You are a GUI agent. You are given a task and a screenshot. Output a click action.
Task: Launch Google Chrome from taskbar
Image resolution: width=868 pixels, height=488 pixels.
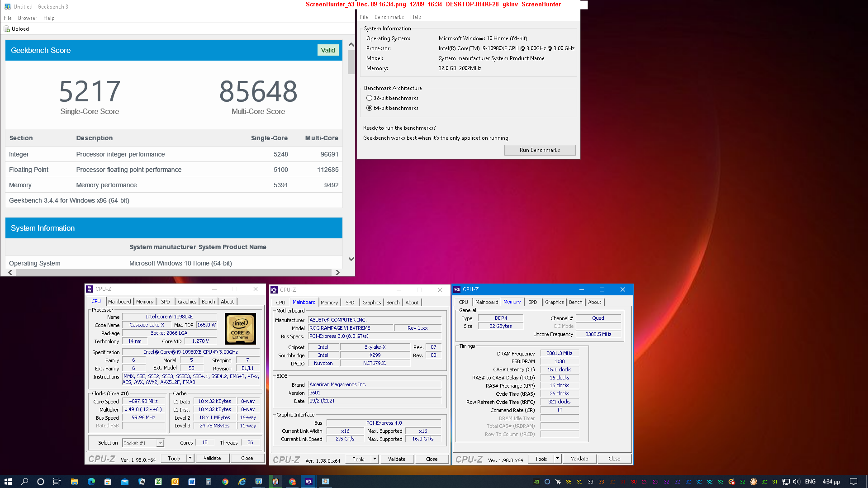pos(225,482)
